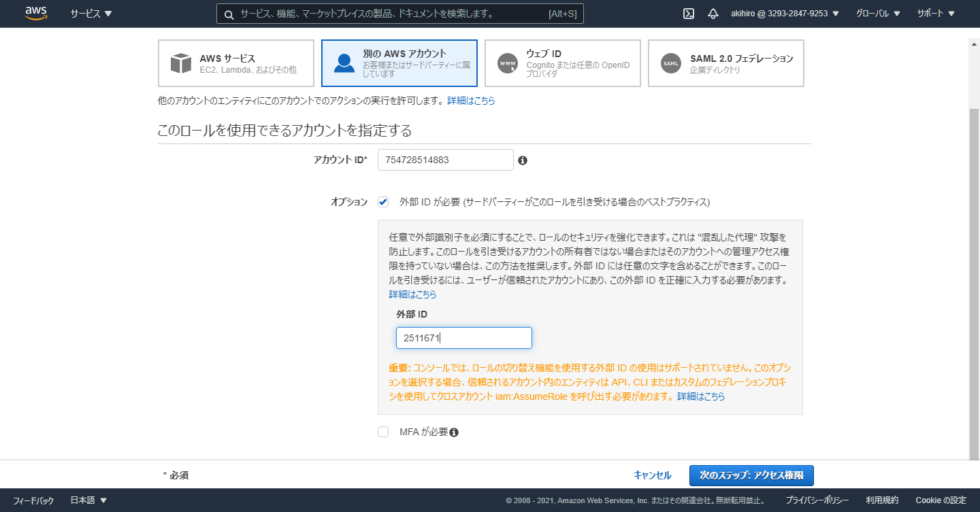980x512 pixels.
Task: Click the account ID input field
Action: click(446, 160)
